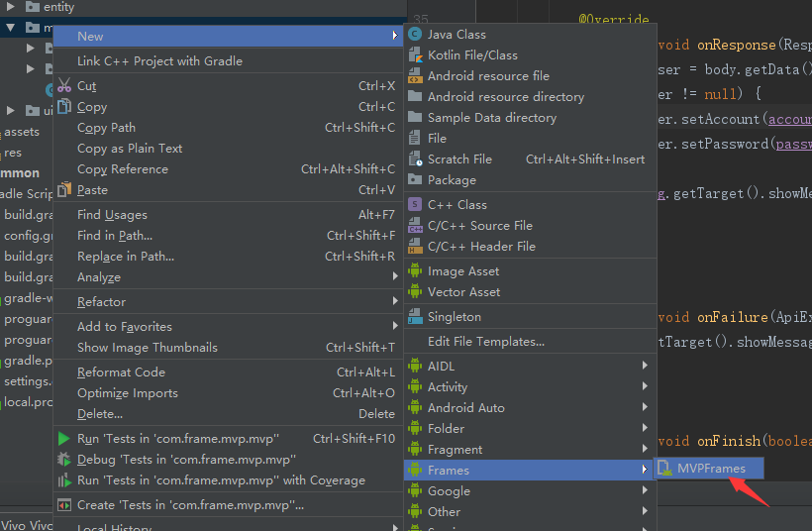Image resolution: width=812 pixels, height=531 pixels.
Task: Click the Java Class icon
Action: click(x=415, y=35)
